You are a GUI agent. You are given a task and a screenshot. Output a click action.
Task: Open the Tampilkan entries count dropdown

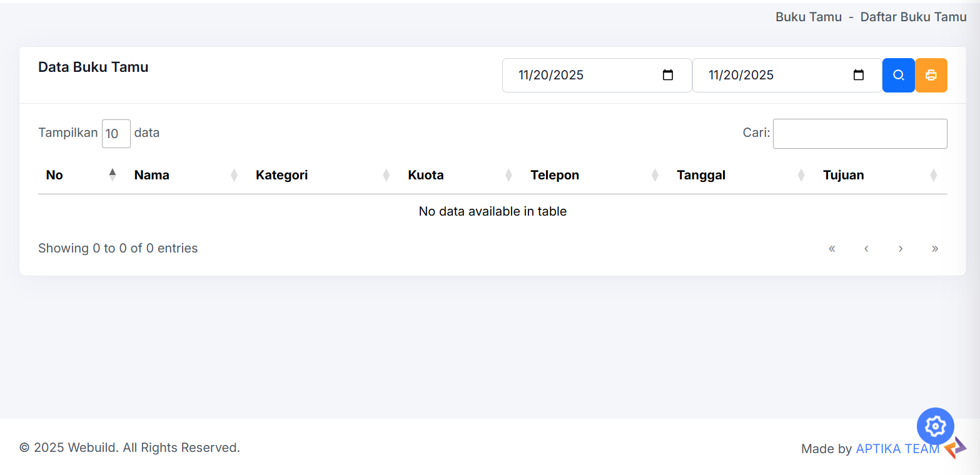[116, 134]
